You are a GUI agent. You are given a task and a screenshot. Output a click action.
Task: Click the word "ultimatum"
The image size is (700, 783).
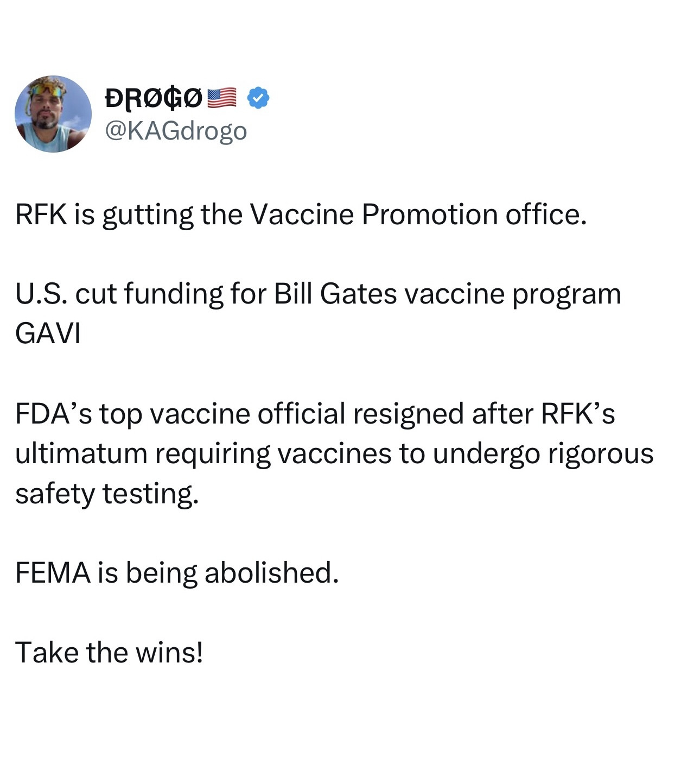[x=81, y=453]
